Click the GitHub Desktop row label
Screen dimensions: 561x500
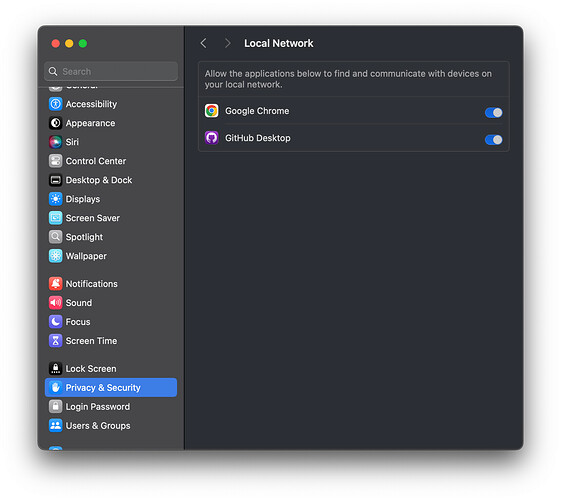(258, 138)
